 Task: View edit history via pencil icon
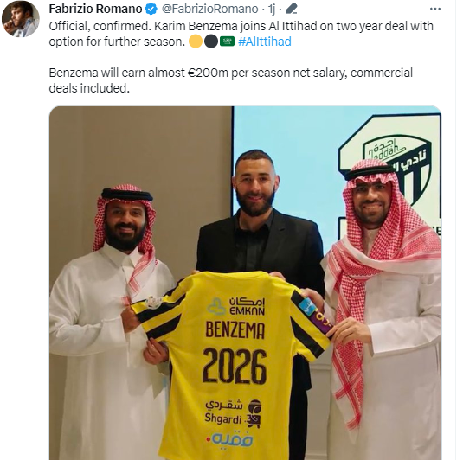[x=292, y=10]
